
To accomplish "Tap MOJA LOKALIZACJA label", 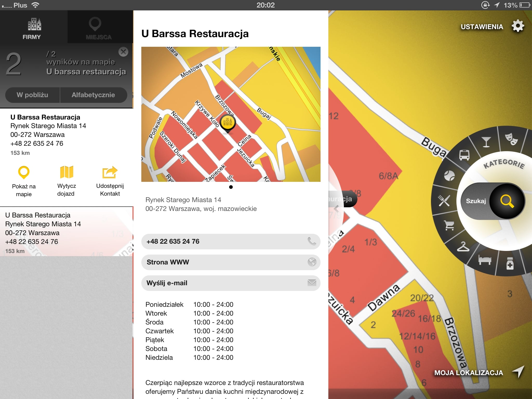I will click(x=469, y=373).
